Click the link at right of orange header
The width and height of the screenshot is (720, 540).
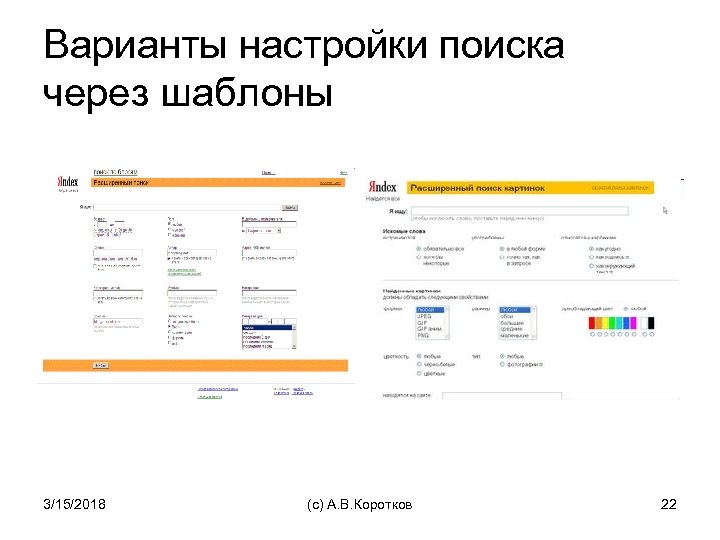click(x=330, y=183)
